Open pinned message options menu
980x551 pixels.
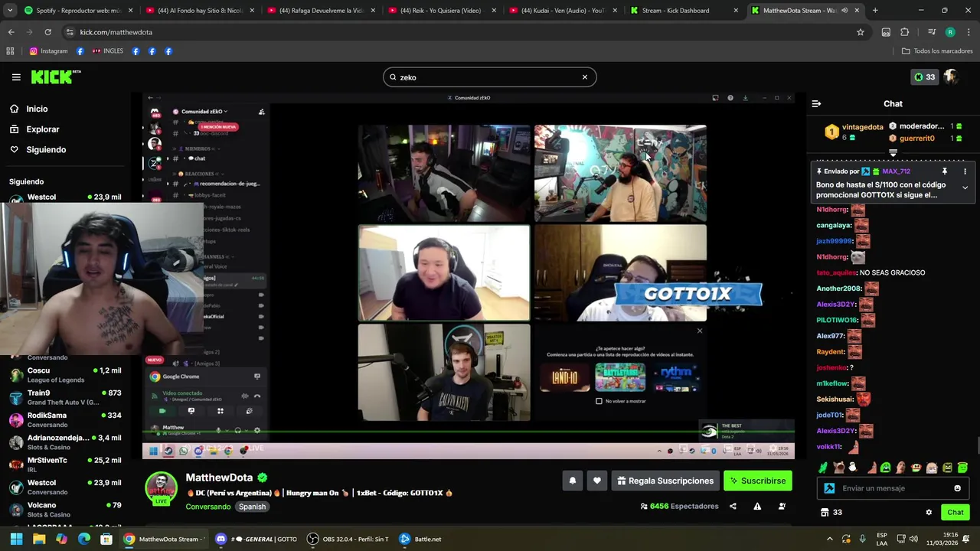965,171
